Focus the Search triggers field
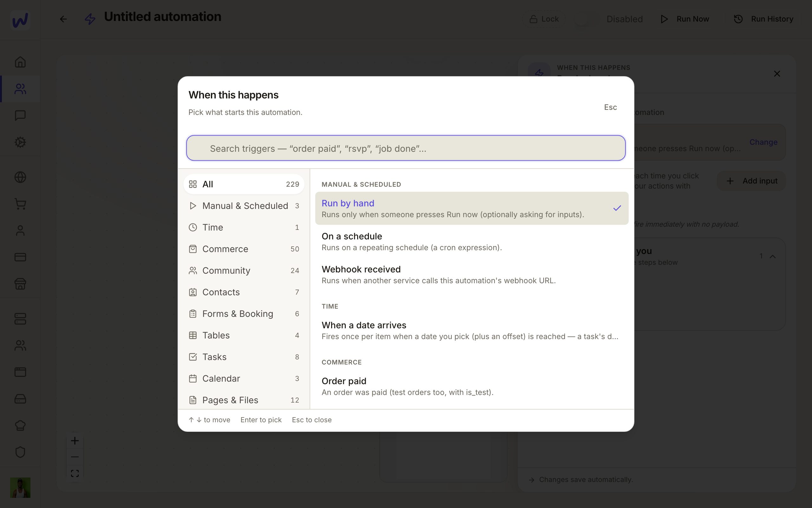The image size is (812, 508). (406, 148)
